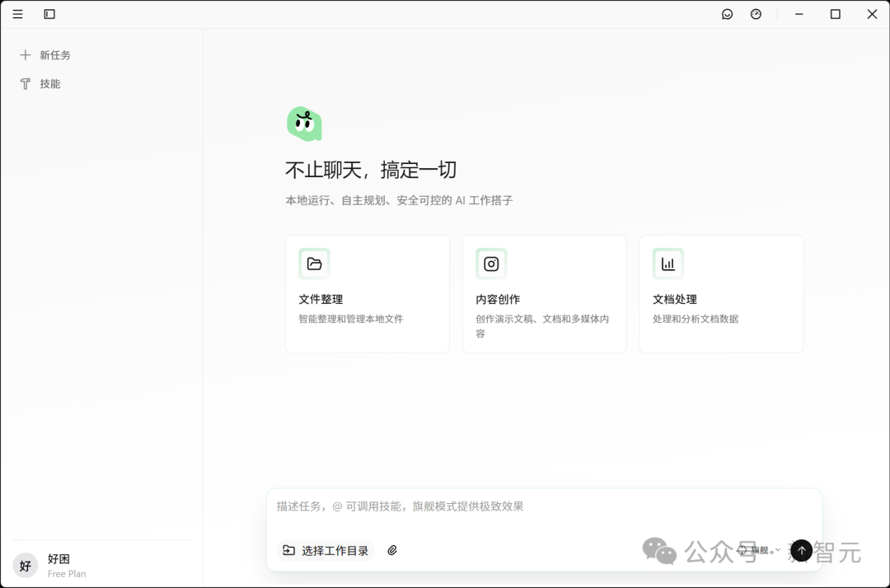This screenshot has height=588, width=890.
Task: Click the 文档处理 chart icon
Action: [667, 264]
